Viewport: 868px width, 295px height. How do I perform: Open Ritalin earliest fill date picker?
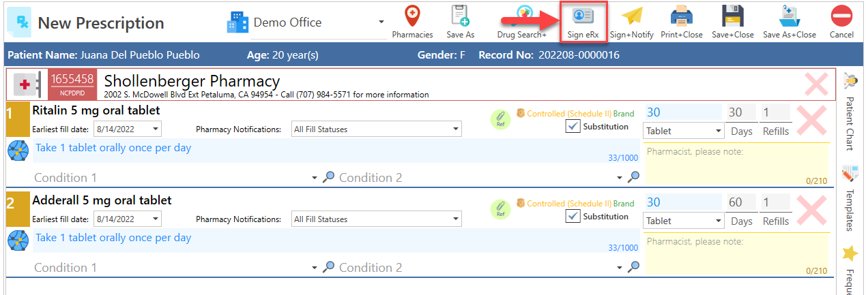156,129
